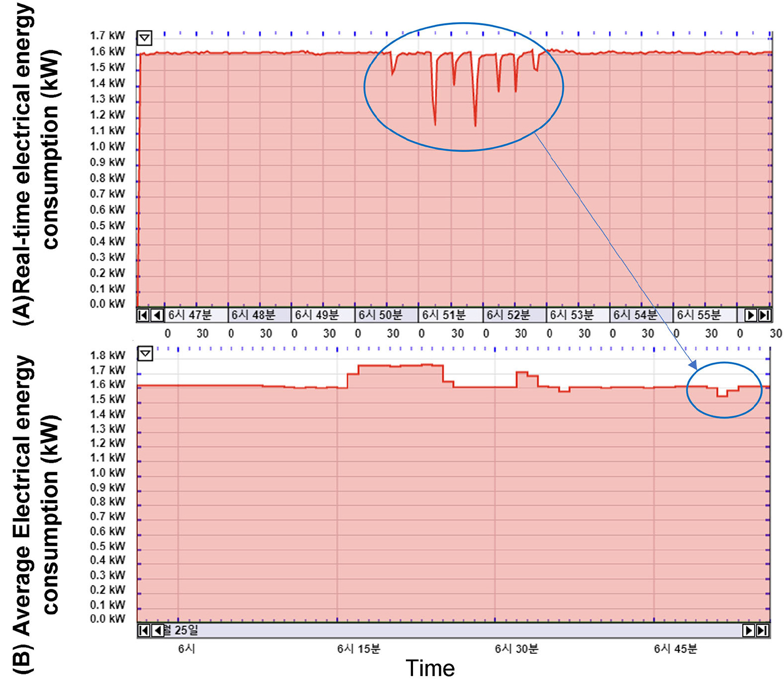The width and height of the screenshot is (784, 679).
Task: Step back one page on real-time chart
Action: [157, 315]
